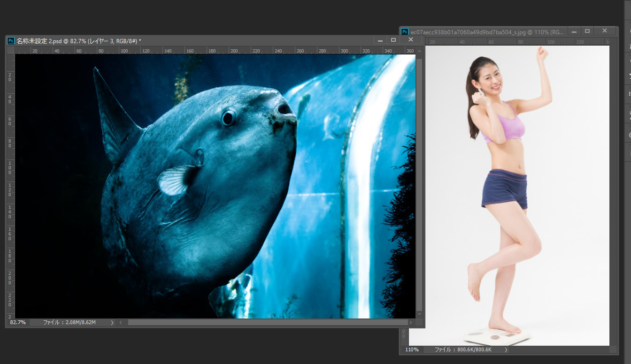Minimize the 名称未設定 2.psd window

380,41
